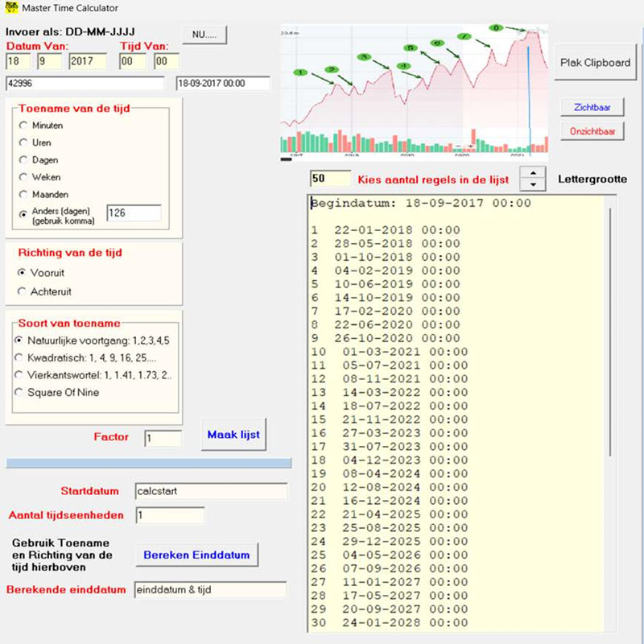Click the Aantal tijdseenheden field
The height and width of the screenshot is (644, 644).
(170, 515)
